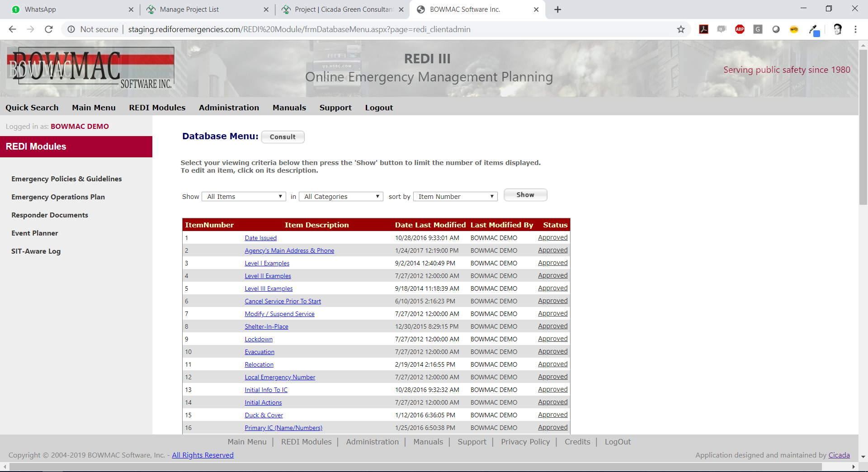Bookmark this page with the star icon
The width and height of the screenshot is (868, 472).
coord(681,29)
